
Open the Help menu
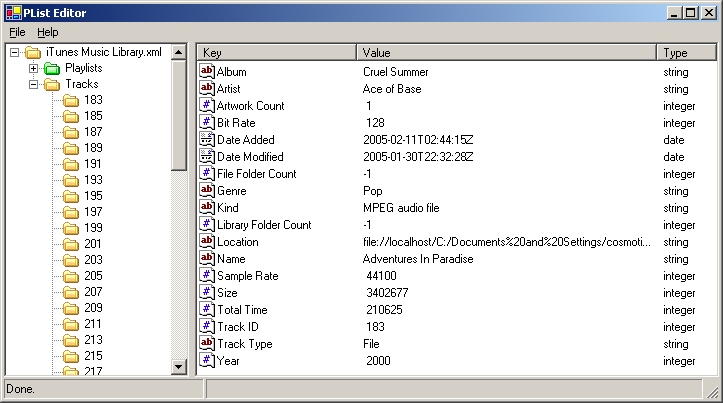pos(48,32)
